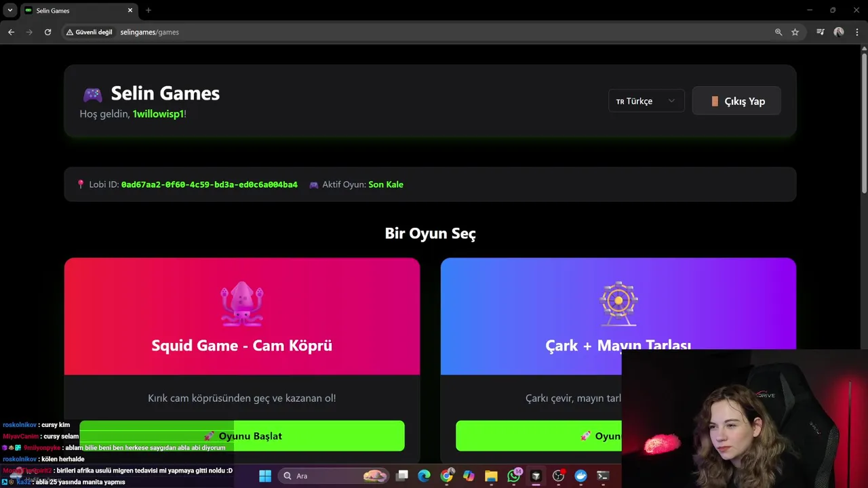This screenshot has width=868, height=488.
Task: Open WhatsApp from the taskbar
Action: 513,476
